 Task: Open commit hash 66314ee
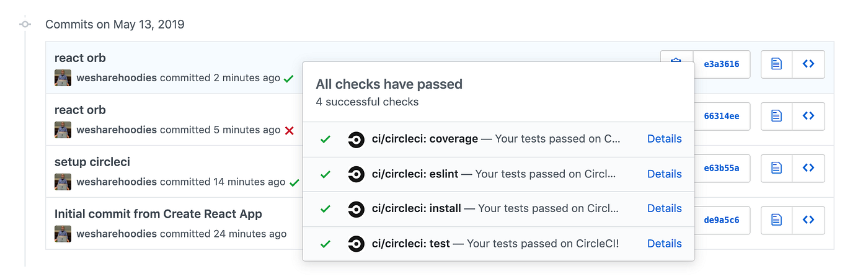click(x=722, y=116)
